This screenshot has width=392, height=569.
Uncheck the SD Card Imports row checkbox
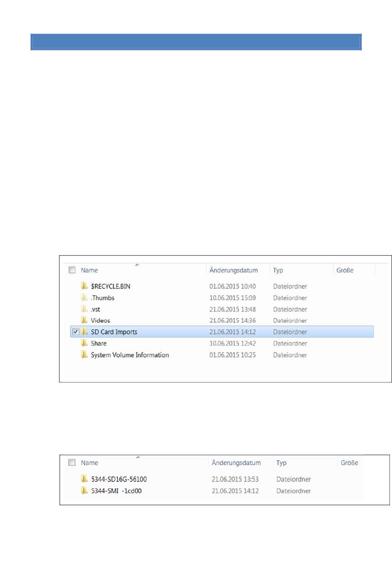point(76,332)
